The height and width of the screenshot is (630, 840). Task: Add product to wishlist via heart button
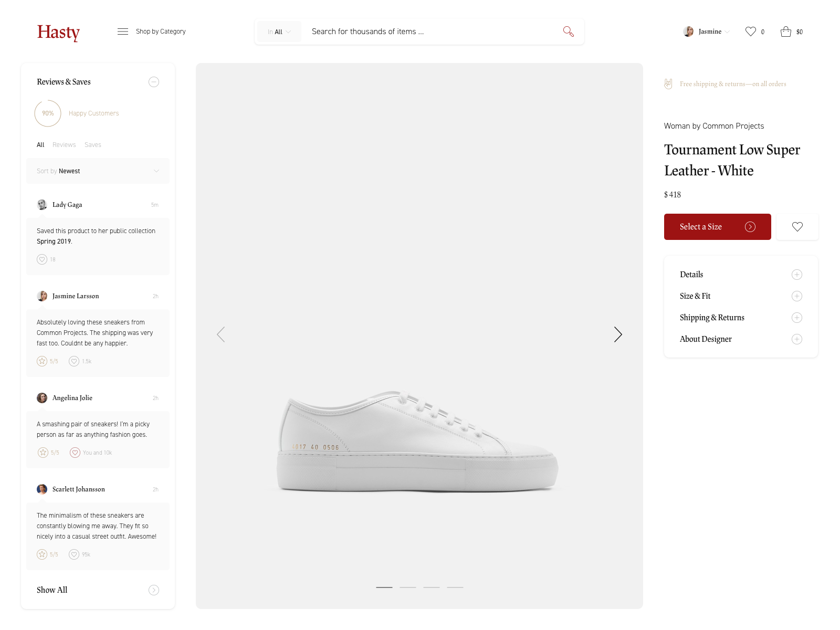tap(797, 227)
